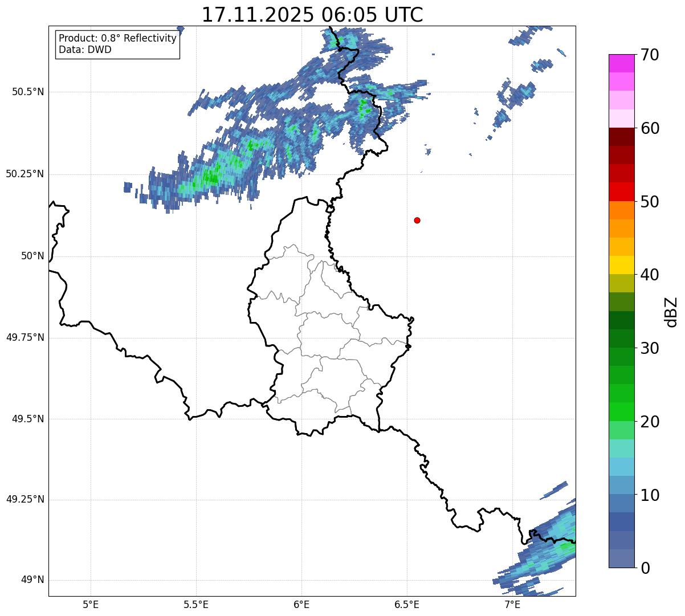Viewport: 685px width, 616px height.
Task: Click the 'dBZ' colorbar label
Action: 671,312
